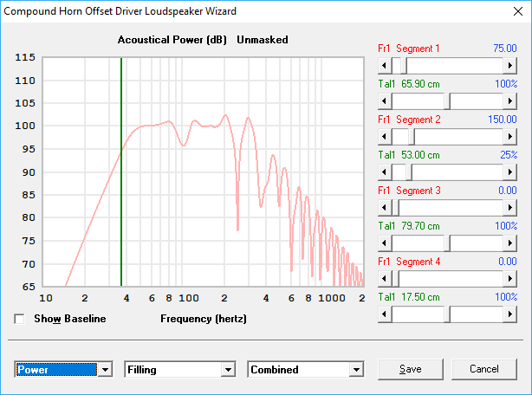Click the green vertical frequency marker line

pos(121,172)
